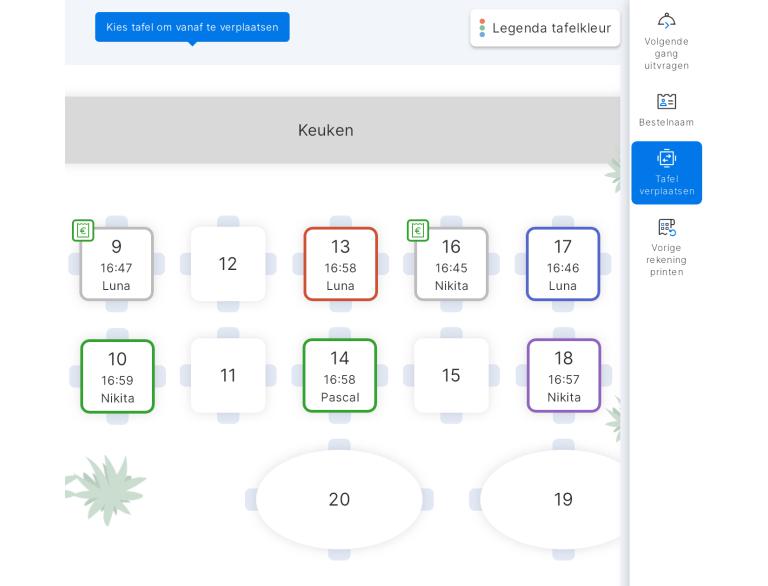Select empty table 15

click(x=451, y=376)
